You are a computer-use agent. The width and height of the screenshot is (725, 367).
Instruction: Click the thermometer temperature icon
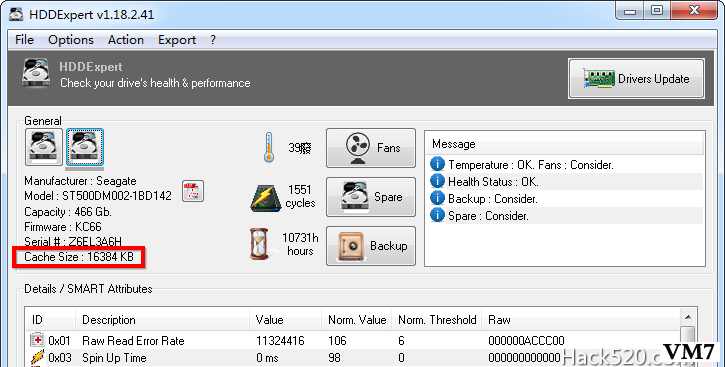tap(269, 147)
